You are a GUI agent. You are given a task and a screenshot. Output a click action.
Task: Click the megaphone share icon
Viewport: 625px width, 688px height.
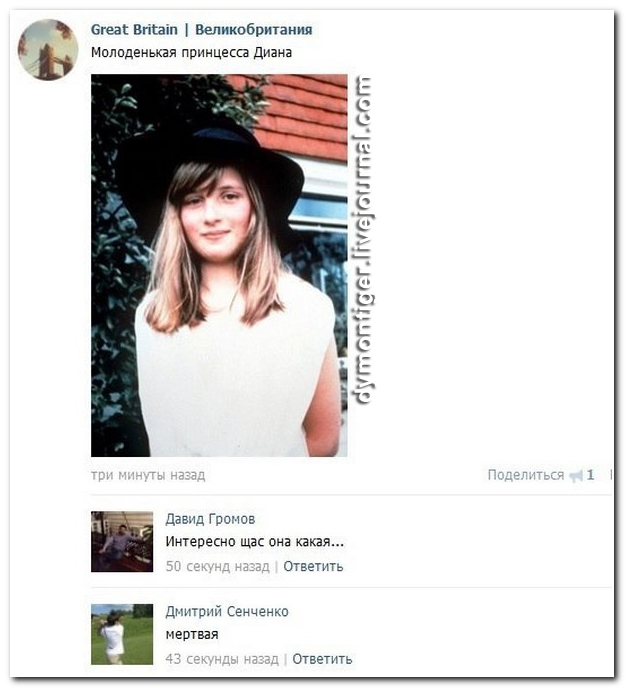click(575, 475)
